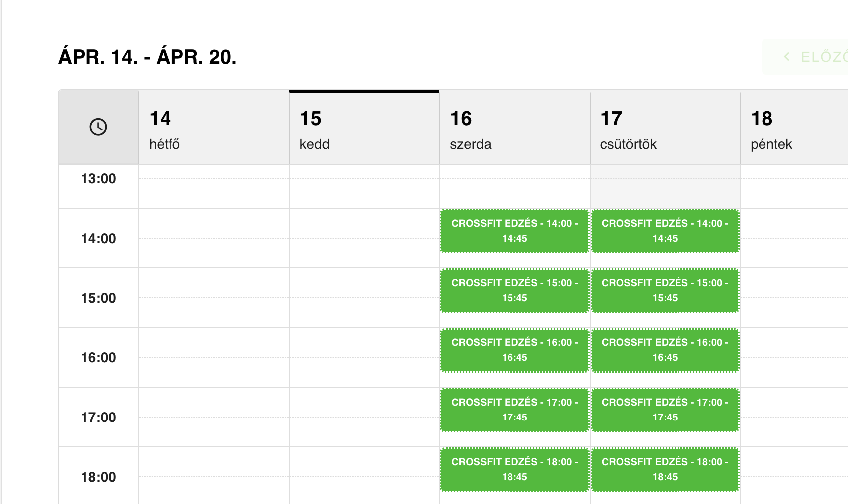This screenshot has width=848, height=504.
Task: Open Thursday's 15:00 Crossfit Edzés class
Action: (x=665, y=291)
